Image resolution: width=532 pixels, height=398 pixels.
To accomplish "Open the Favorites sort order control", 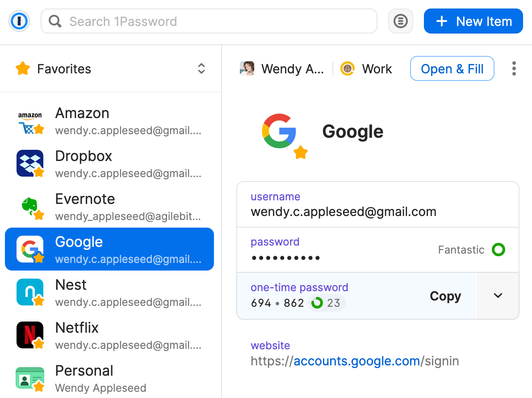I will [x=201, y=69].
